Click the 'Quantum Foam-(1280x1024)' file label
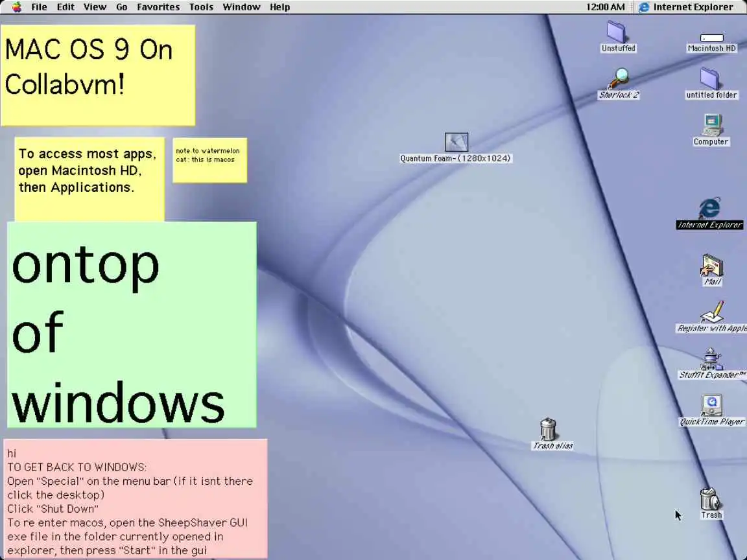The height and width of the screenshot is (560, 747). click(x=455, y=158)
